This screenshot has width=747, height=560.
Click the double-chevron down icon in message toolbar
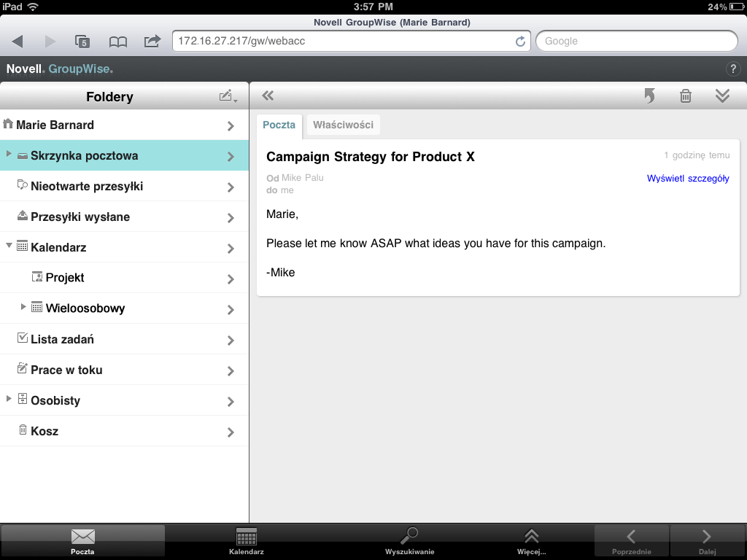(722, 96)
